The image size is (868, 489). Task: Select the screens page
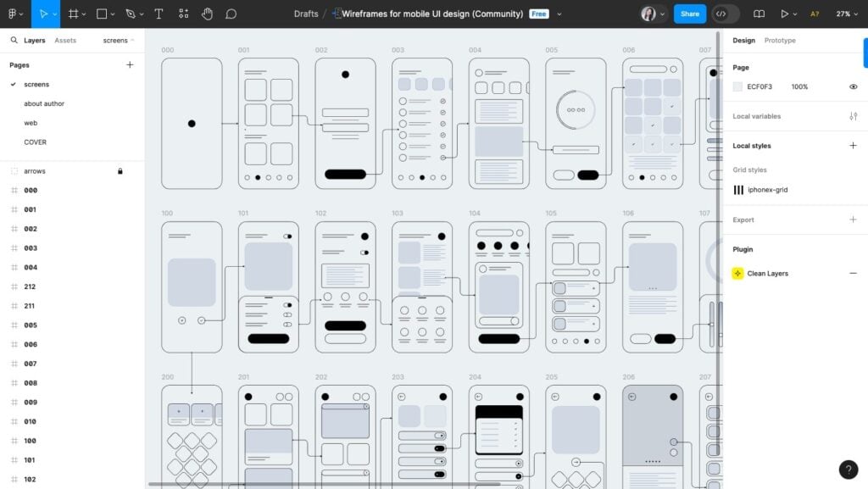point(36,84)
